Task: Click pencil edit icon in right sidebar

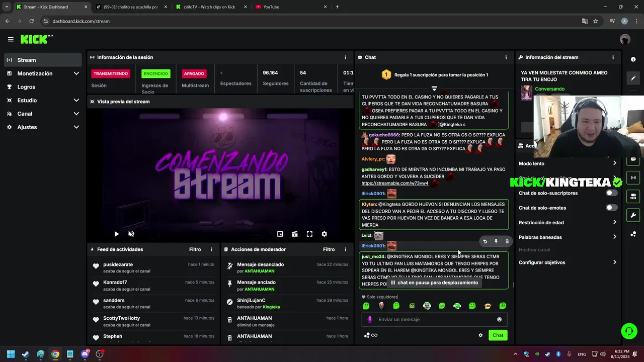Action: 633,78
